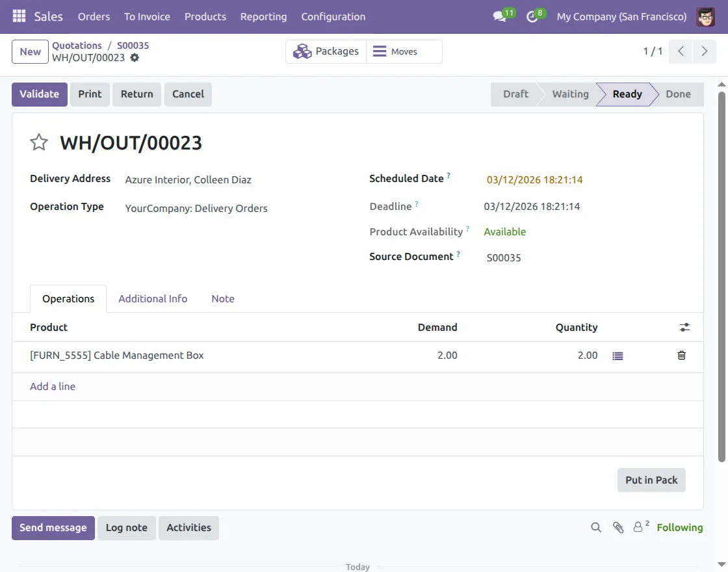
Task: Sort by the Product column header
Action: click(x=49, y=328)
